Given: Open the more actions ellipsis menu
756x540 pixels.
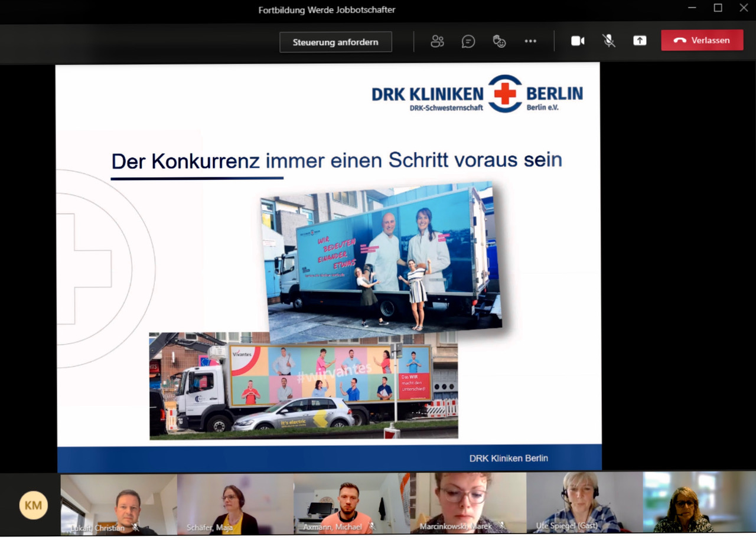Looking at the screenshot, I should click(x=530, y=41).
